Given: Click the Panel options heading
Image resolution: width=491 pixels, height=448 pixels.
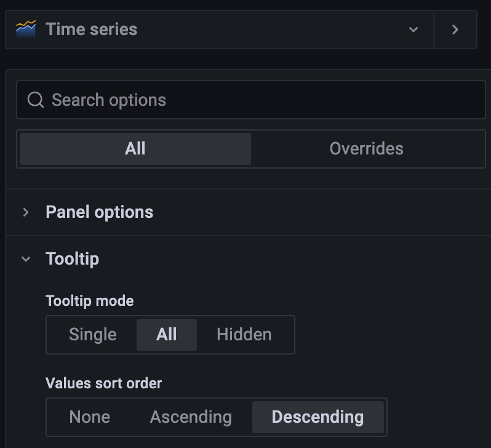Looking at the screenshot, I should 99,212.
